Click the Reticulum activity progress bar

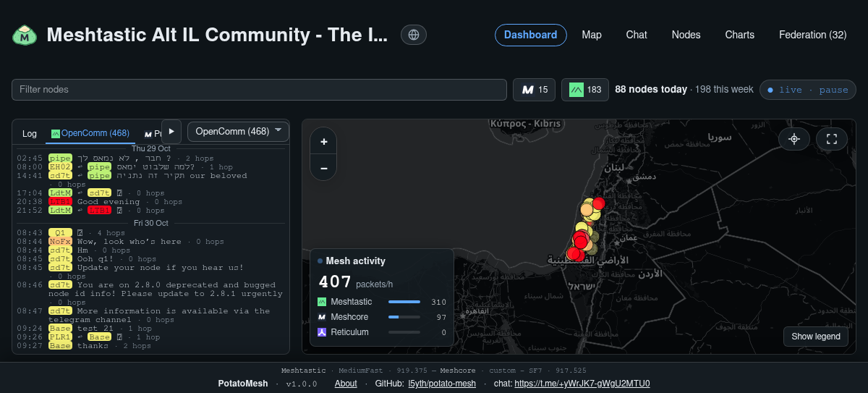point(404,332)
